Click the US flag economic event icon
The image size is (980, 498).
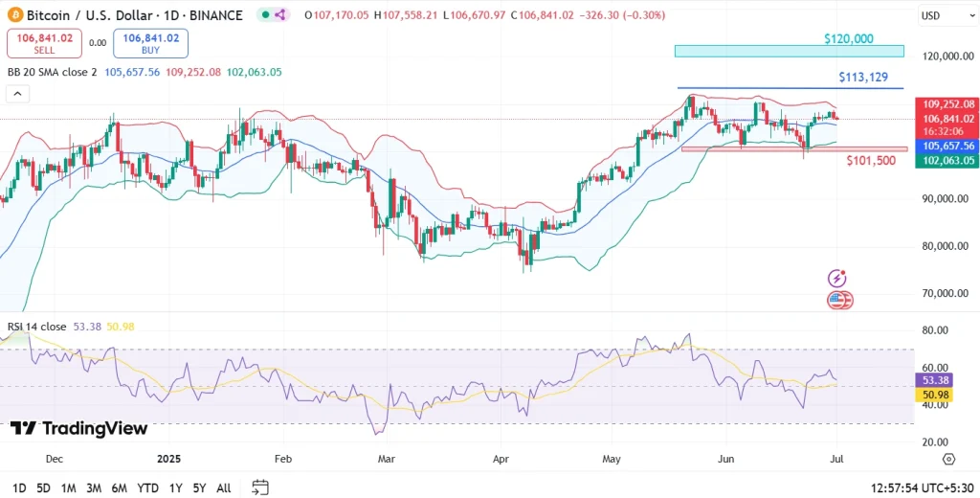[x=838, y=300]
